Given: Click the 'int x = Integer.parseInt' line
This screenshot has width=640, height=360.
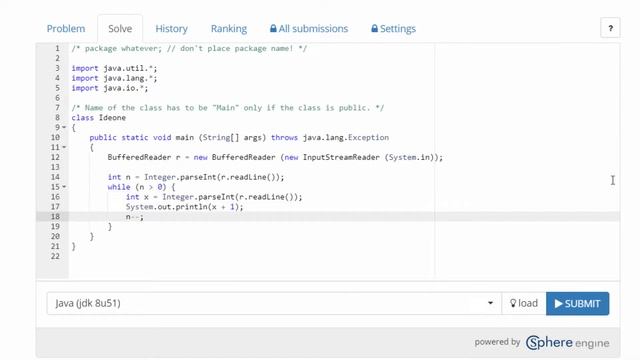Looking at the screenshot, I should [x=214, y=197].
